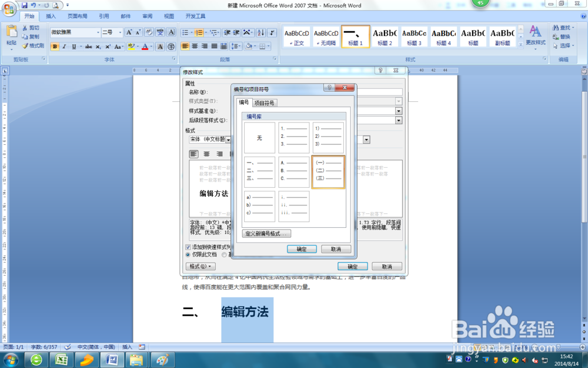Image resolution: width=588 pixels, height=368 pixels.
Task: Expand the underline style dropdown arrow
Action: [x=81, y=47]
